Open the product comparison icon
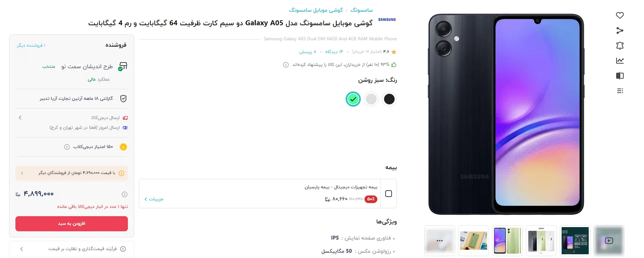This screenshot has width=644, height=258. pos(620,76)
